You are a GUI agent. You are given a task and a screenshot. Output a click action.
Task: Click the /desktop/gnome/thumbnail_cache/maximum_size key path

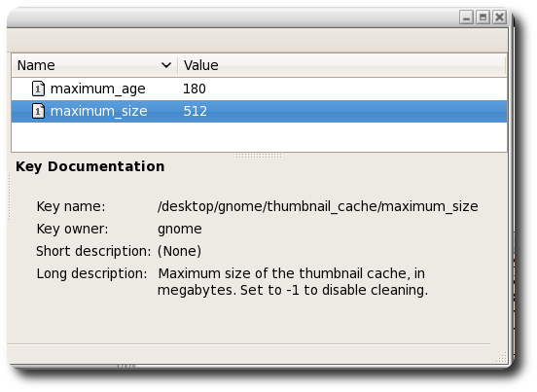click(317, 206)
